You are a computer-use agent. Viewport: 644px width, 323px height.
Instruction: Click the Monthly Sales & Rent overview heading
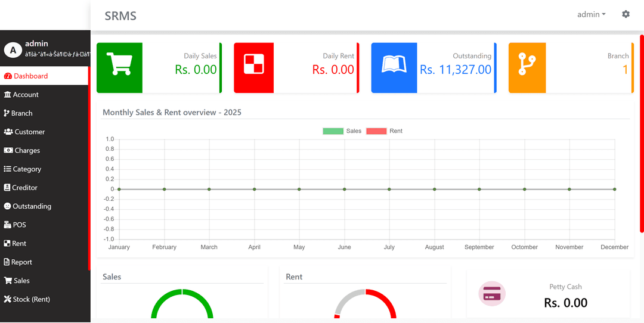click(172, 113)
